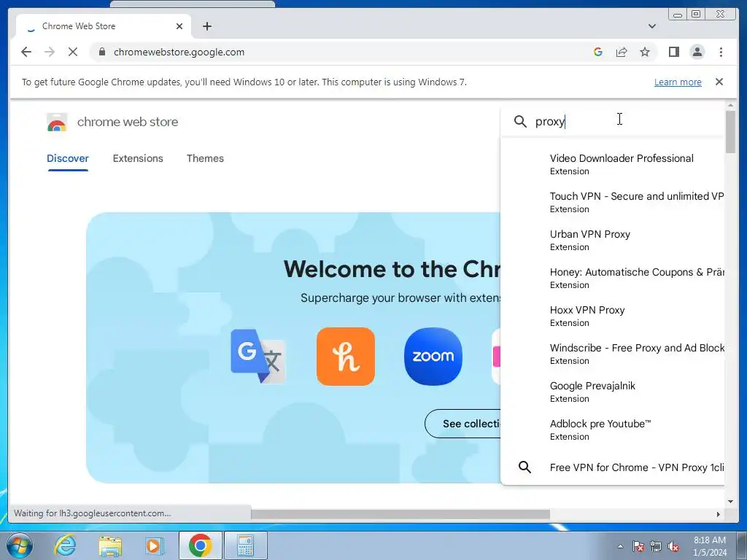This screenshot has height=560, width=747.
Task: Close the Chrome Web Store tab
Action: pos(179,26)
